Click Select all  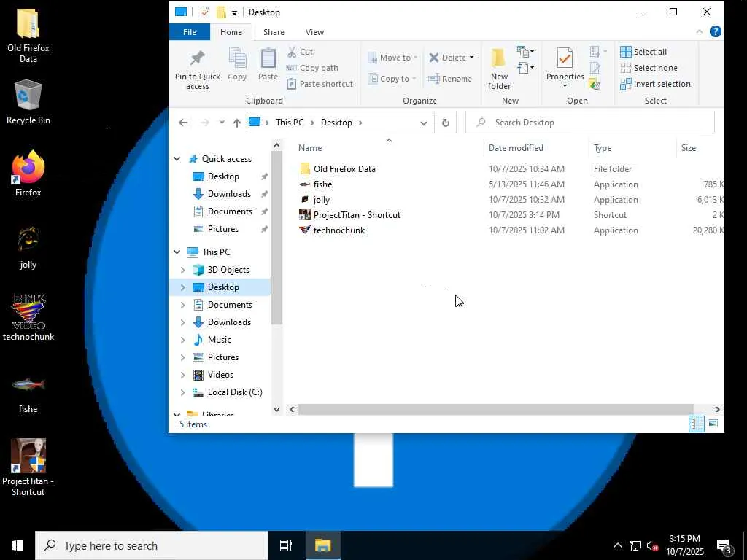coord(643,52)
